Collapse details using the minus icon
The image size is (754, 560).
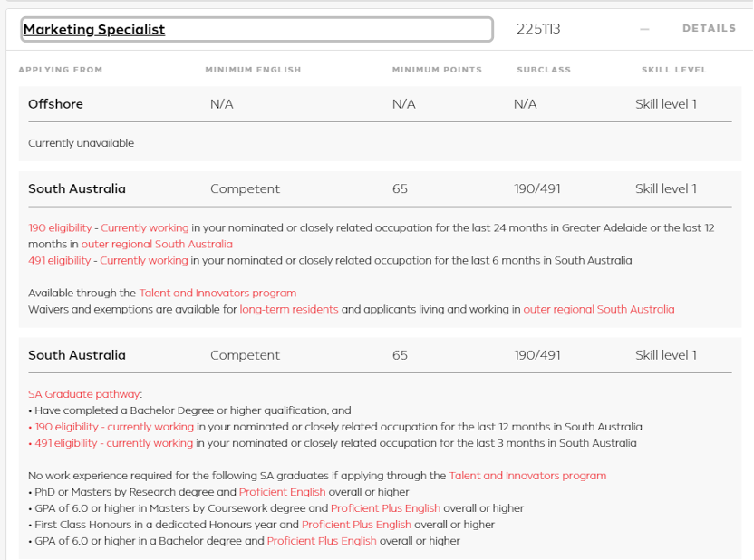click(644, 29)
